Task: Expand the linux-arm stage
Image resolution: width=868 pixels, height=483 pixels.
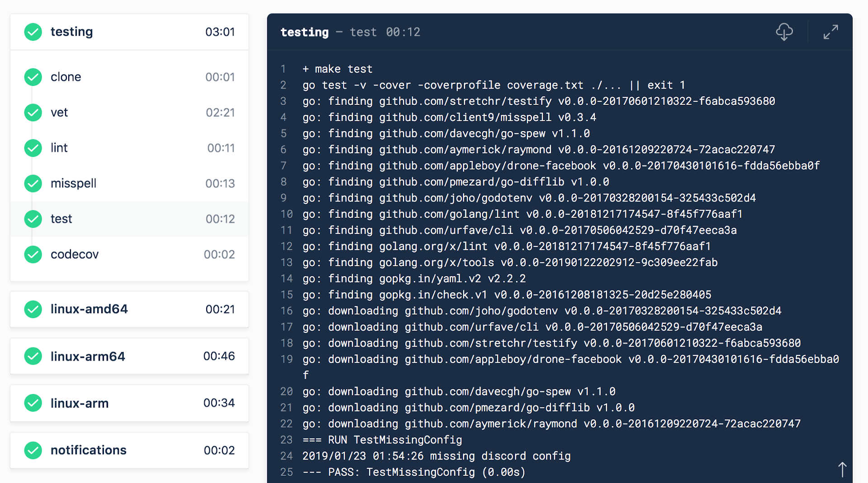Action: coord(129,403)
